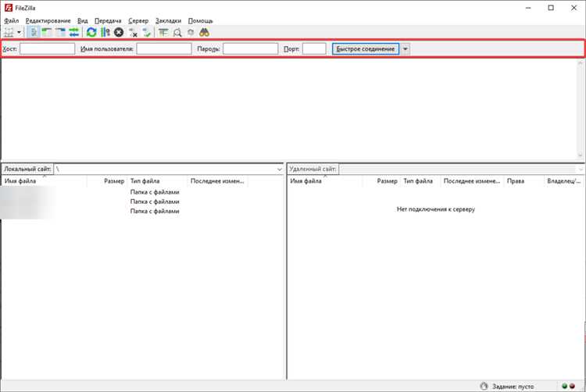
Task: Disconnect from the current server
Action: (133, 33)
